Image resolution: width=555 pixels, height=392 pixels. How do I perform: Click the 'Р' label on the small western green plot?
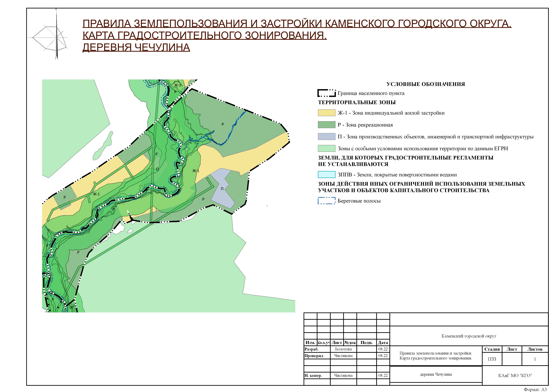[65, 197]
